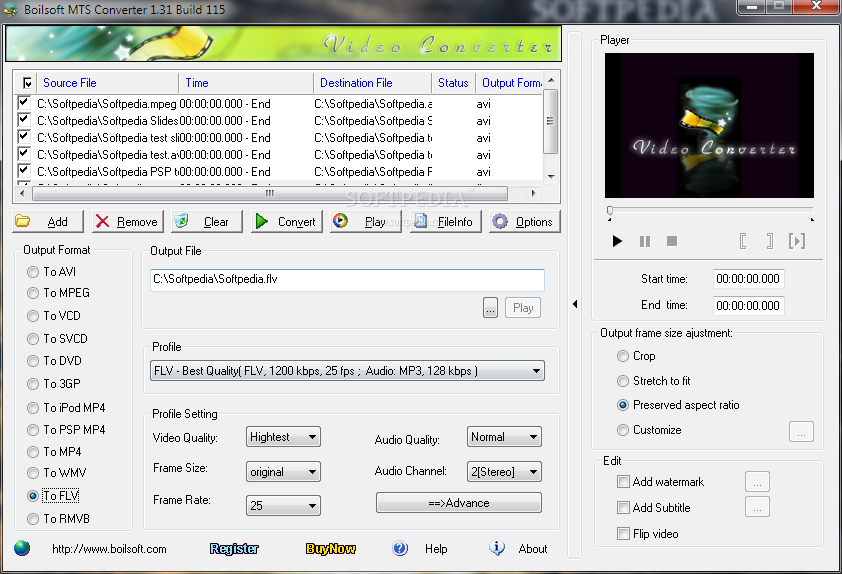Click the green Convert arrow icon
This screenshot has height=574, width=842.
(x=262, y=221)
